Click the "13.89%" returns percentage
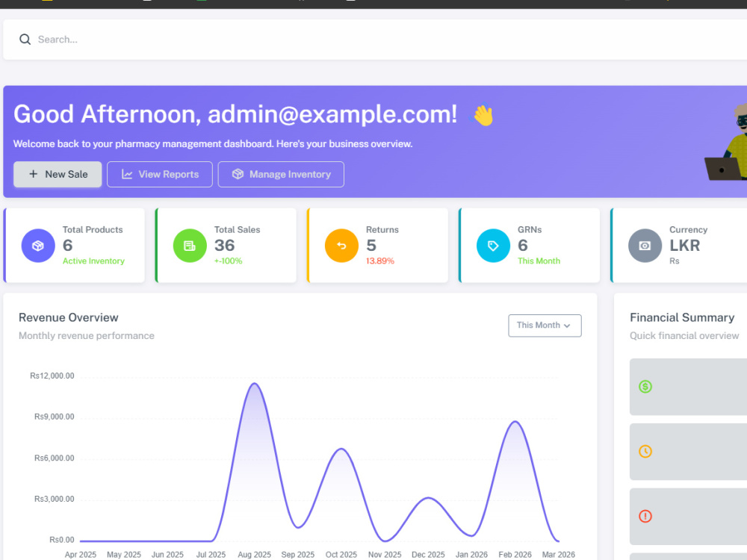747x560 pixels. pyautogui.click(x=380, y=261)
